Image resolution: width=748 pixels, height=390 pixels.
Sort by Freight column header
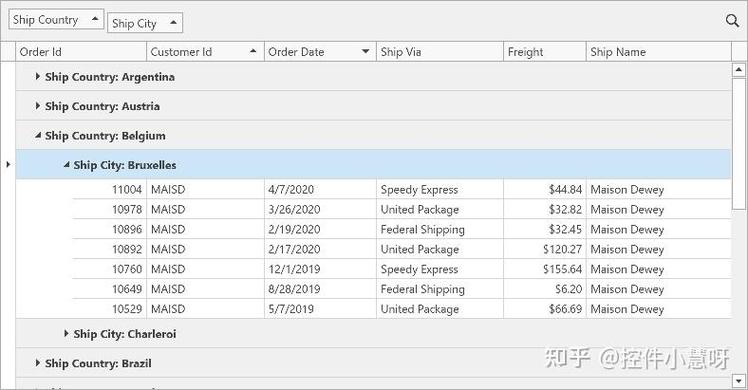point(545,51)
